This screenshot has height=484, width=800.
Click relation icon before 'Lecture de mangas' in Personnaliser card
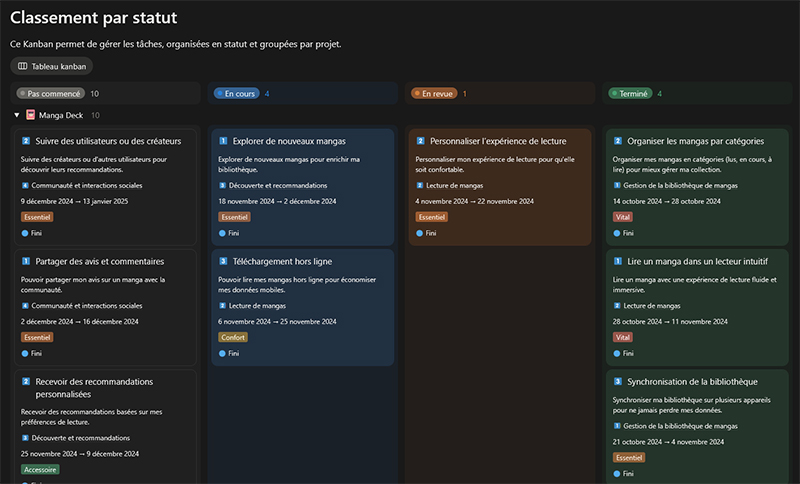pyautogui.click(x=419, y=185)
